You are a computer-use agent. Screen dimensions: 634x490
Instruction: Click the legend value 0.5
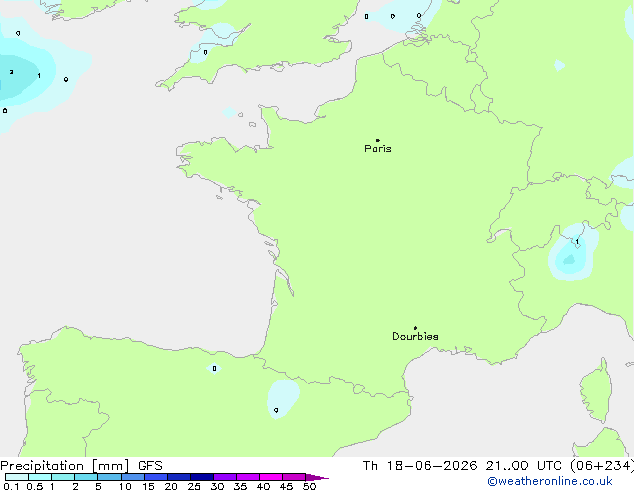(x=34, y=486)
